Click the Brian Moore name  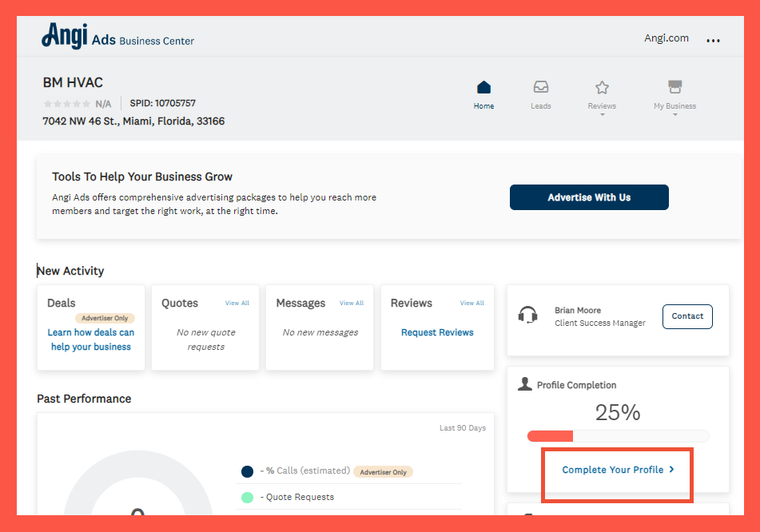click(578, 310)
